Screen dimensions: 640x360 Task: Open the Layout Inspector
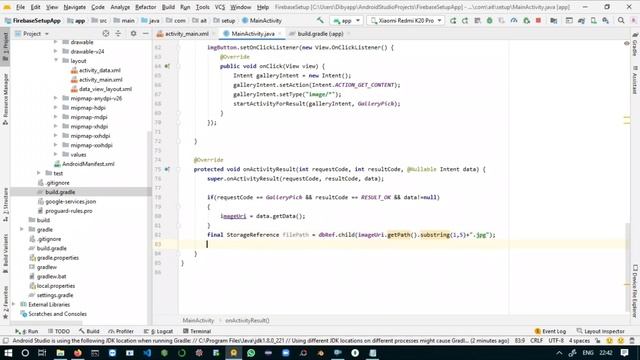click(600, 331)
